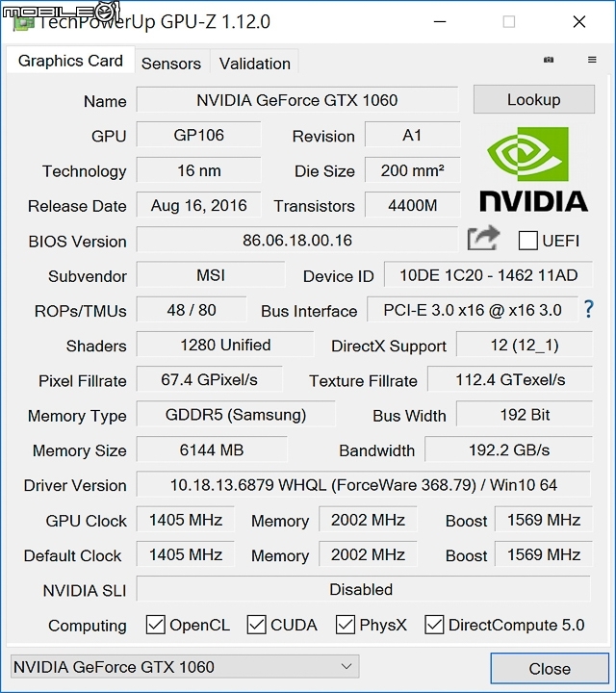Click the Texture Fillrate field 112.4 GTexel/s
This screenshot has height=693, width=616.
(x=510, y=379)
